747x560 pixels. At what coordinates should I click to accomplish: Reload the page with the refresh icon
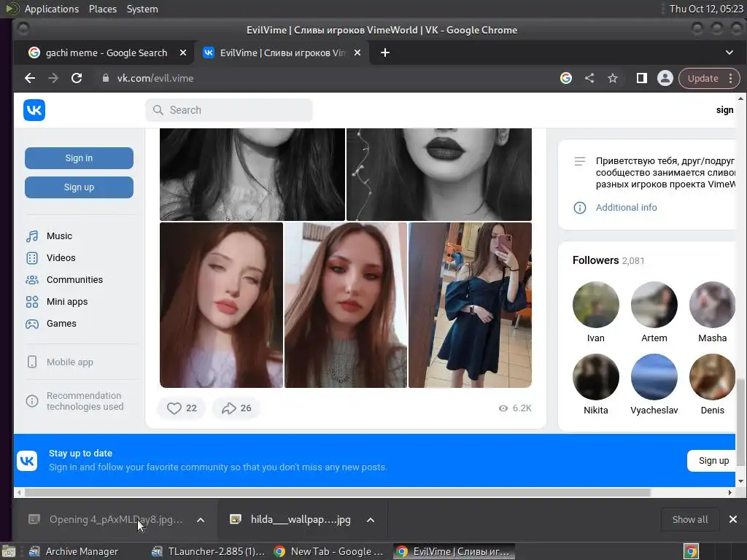pyautogui.click(x=77, y=78)
